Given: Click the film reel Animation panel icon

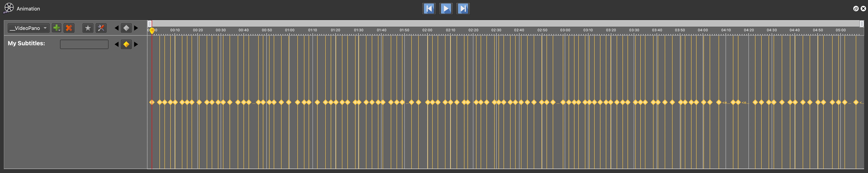Looking at the screenshot, I should pyautogui.click(x=9, y=8).
